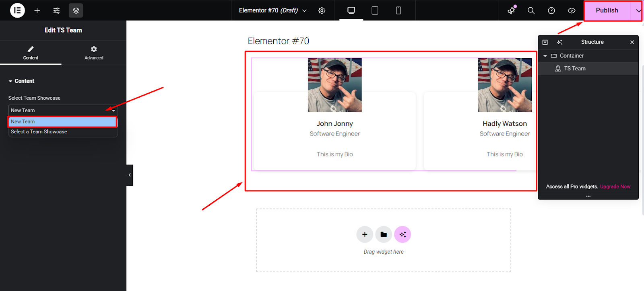Click the Upgrade Now link
Image resolution: width=644 pixels, height=291 pixels.
(615, 186)
